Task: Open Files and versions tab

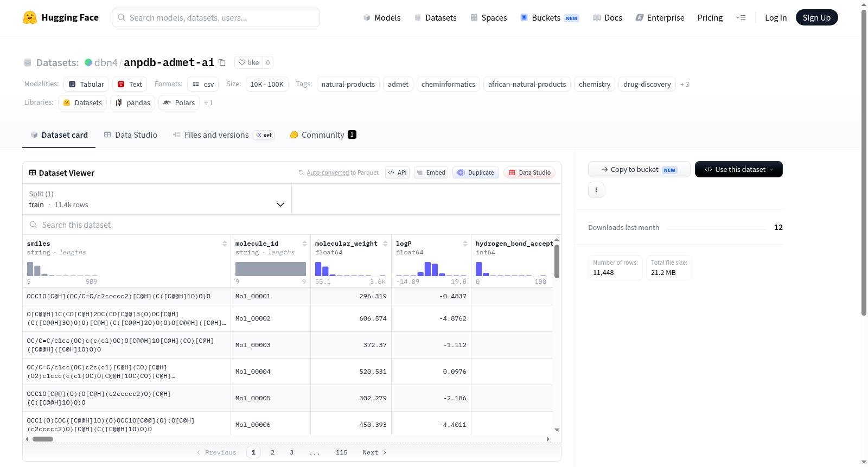Action: click(x=224, y=135)
